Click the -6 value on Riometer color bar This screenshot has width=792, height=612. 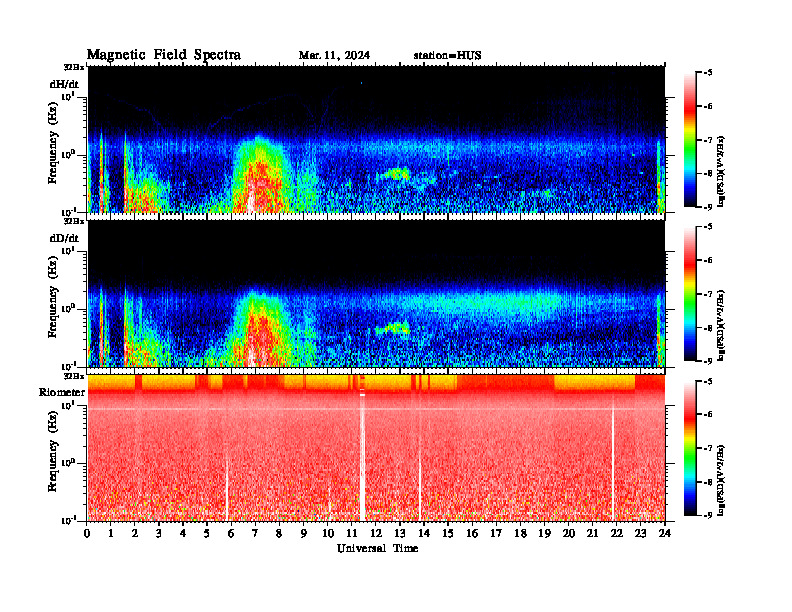708,415
